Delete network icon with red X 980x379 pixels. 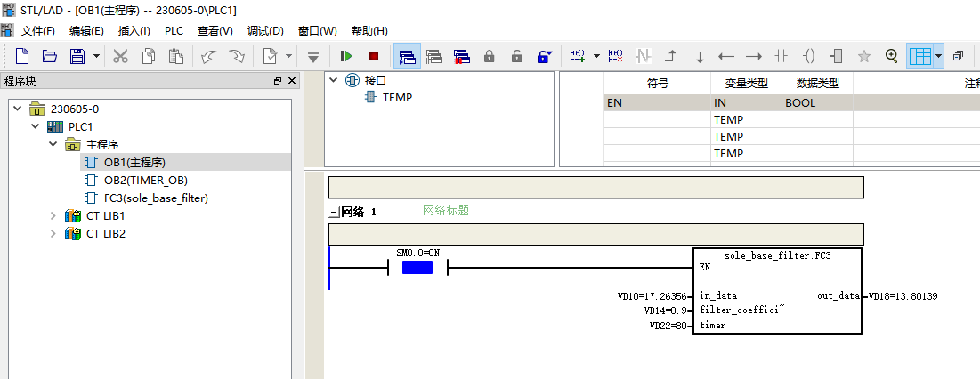[616, 56]
